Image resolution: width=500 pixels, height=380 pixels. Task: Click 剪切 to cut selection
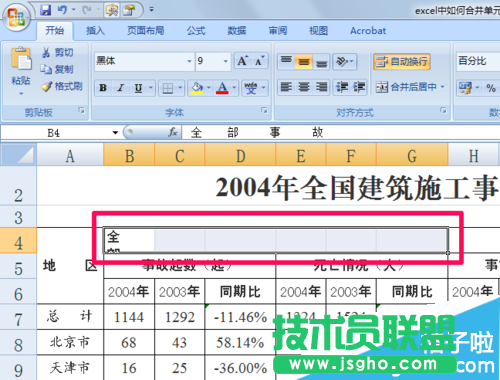point(57,52)
